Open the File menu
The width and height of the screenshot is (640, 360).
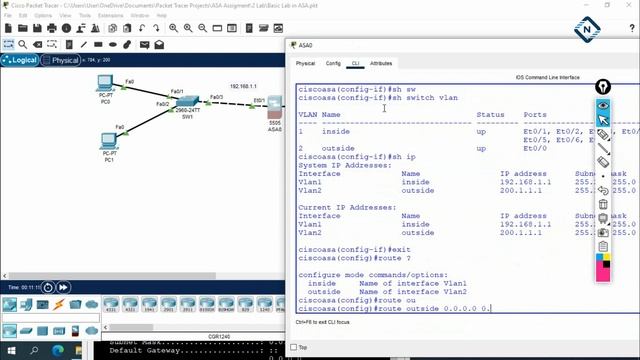(8, 16)
